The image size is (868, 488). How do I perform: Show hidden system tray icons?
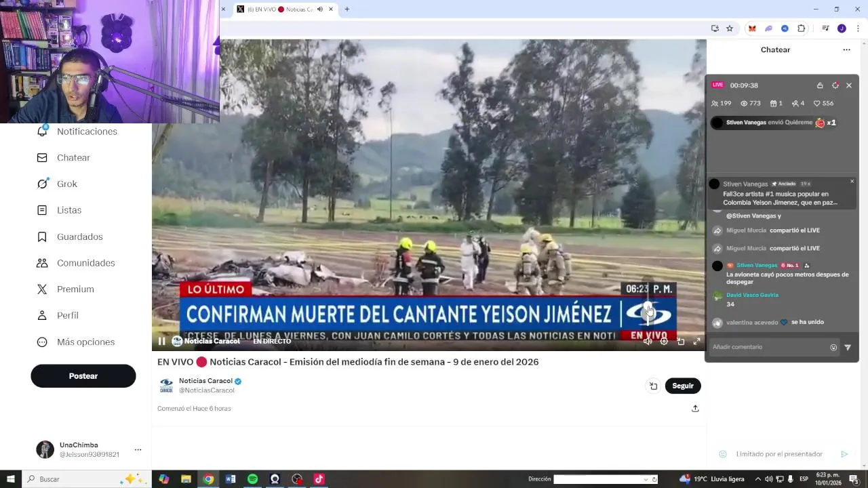[x=757, y=479]
